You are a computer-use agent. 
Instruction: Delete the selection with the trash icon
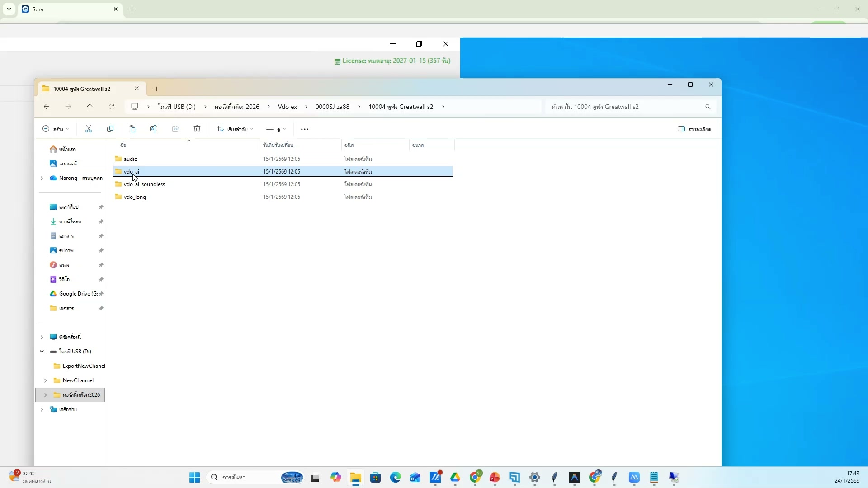[197, 129]
